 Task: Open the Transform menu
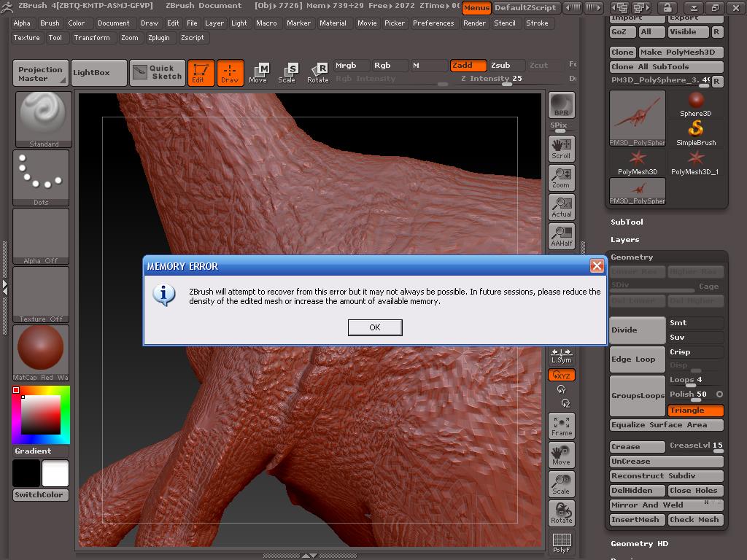92,38
